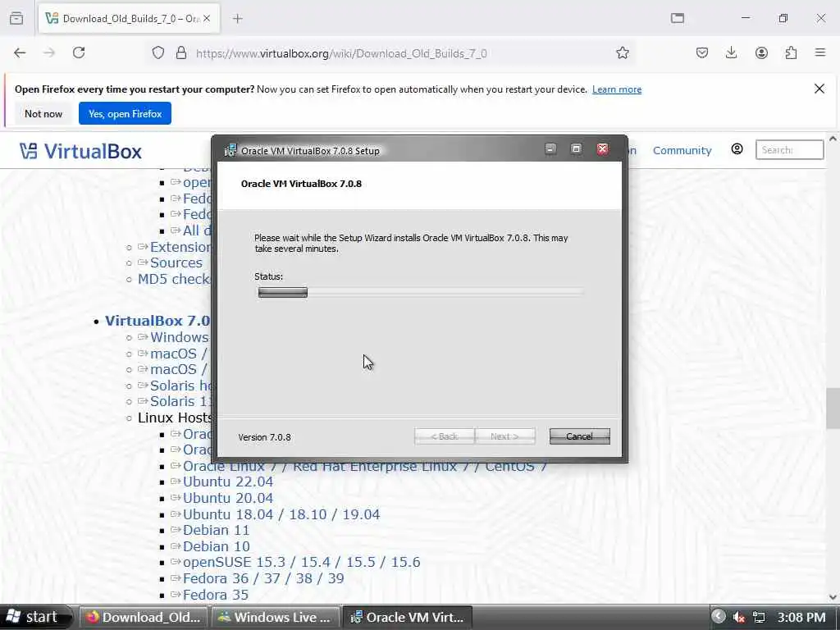Viewport: 840px width, 630px height.
Task: Click the site security padlock icon
Action: pos(181,52)
